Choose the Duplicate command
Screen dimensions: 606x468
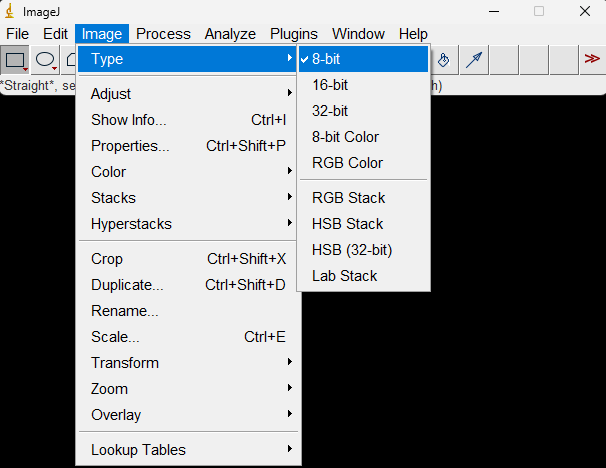(187, 285)
